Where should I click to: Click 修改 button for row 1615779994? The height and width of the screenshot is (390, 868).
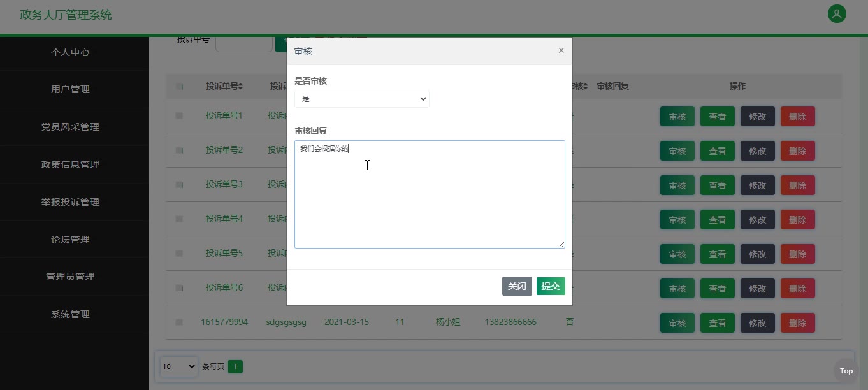tap(758, 323)
